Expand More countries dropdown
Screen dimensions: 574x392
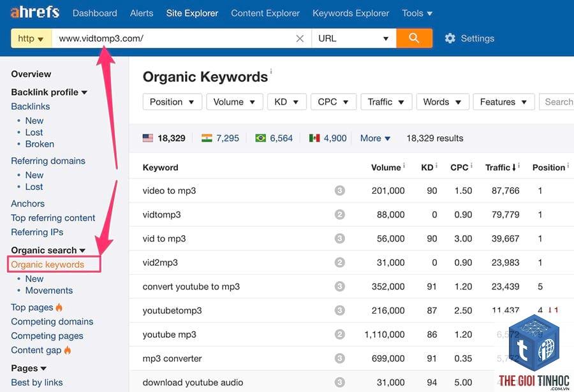[375, 138]
